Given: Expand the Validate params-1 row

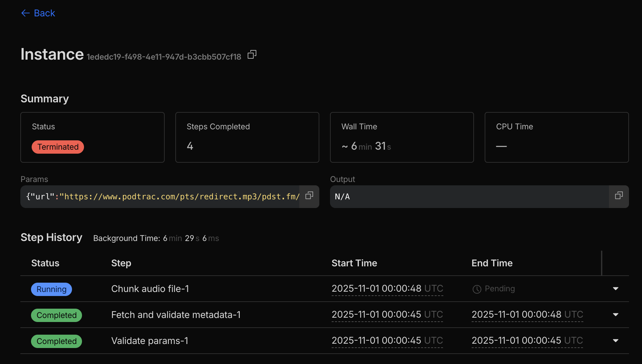Looking at the screenshot, I should (615, 341).
